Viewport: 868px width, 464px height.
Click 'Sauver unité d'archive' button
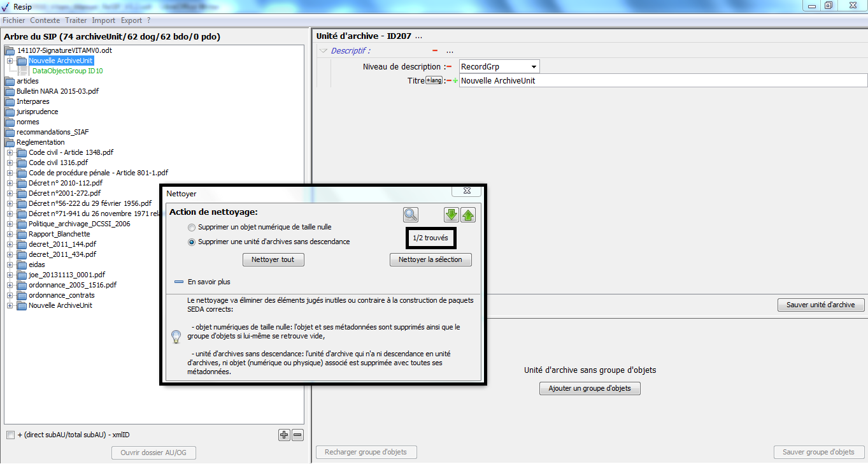(x=820, y=305)
